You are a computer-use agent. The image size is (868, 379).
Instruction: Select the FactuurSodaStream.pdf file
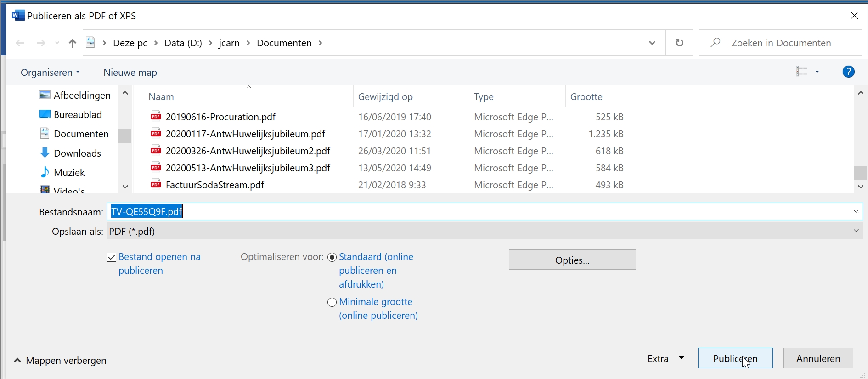(214, 185)
